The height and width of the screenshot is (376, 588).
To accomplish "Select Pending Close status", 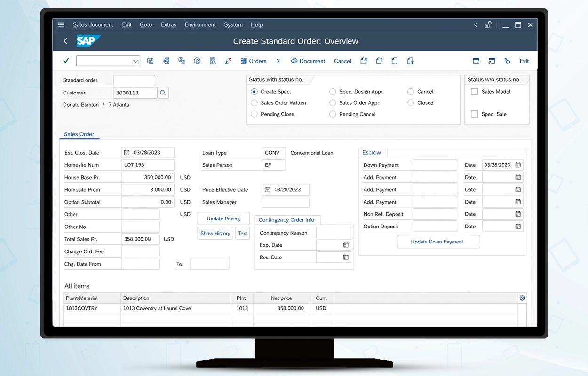I will pyautogui.click(x=254, y=114).
